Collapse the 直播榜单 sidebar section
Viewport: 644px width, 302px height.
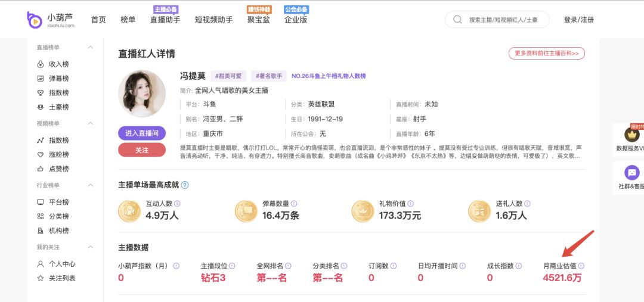coord(91,48)
